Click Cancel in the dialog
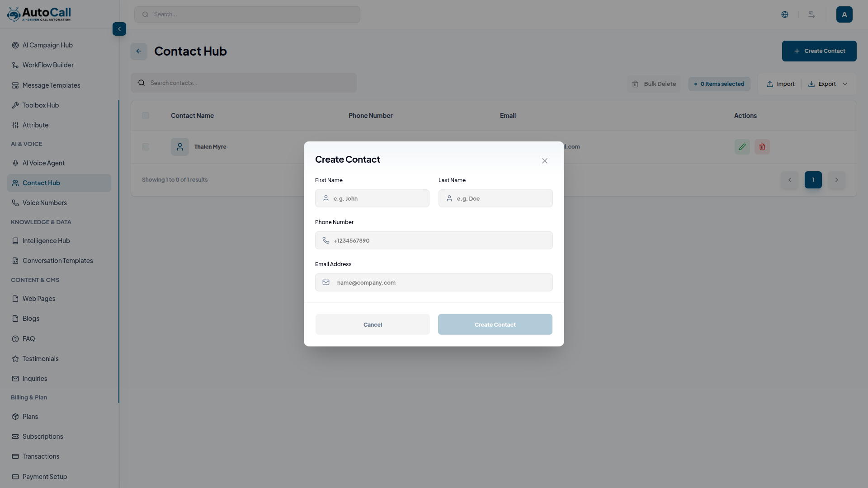Viewport: 868px width, 488px height. pyautogui.click(x=373, y=324)
